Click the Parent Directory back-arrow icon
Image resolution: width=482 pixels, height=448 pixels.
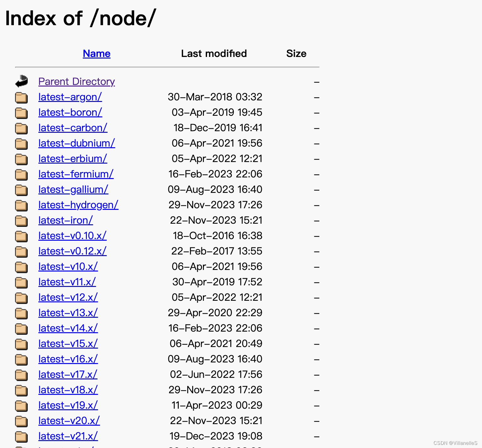[x=21, y=81]
